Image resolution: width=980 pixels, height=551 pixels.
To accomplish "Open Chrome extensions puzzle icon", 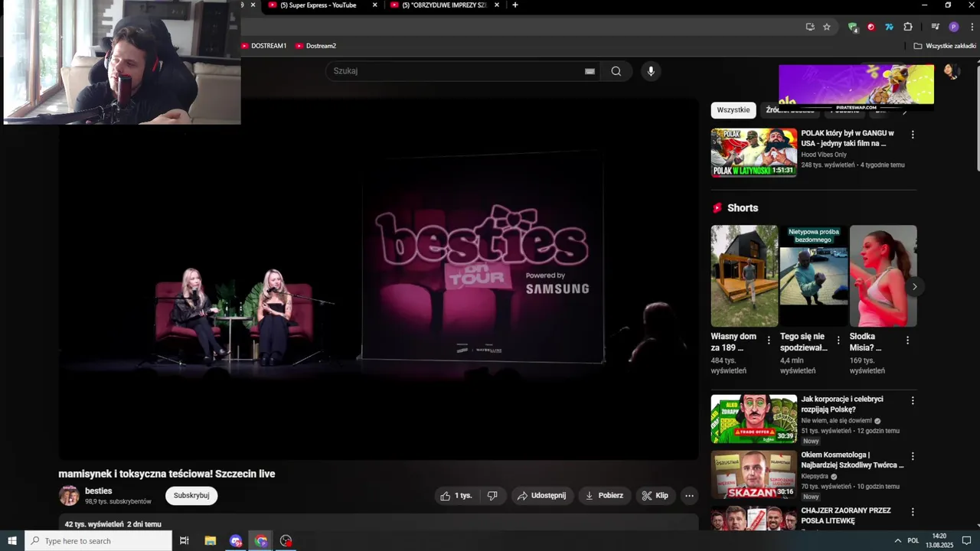I will click(x=908, y=27).
